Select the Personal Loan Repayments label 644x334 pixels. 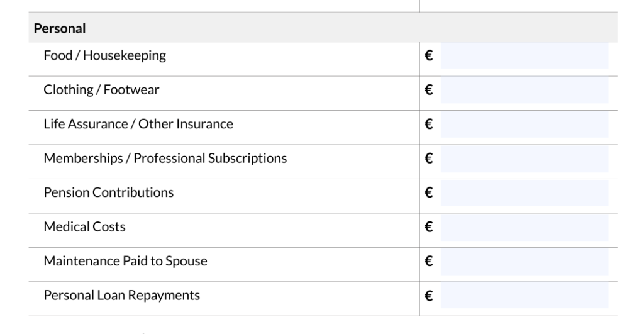pyautogui.click(x=121, y=295)
